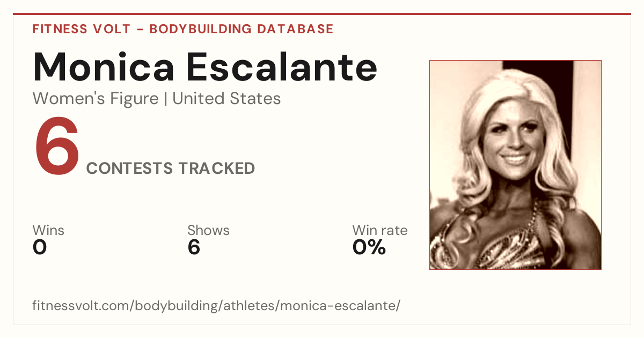Click the first name Monica in the heading

pyautogui.click(x=104, y=67)
